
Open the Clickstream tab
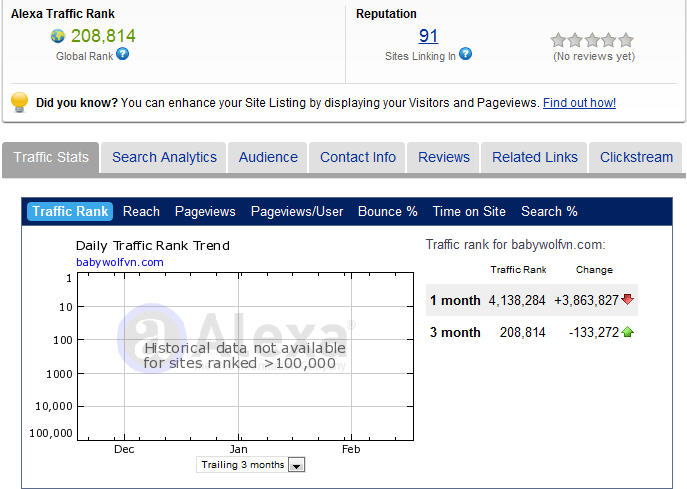coord(636,157)
